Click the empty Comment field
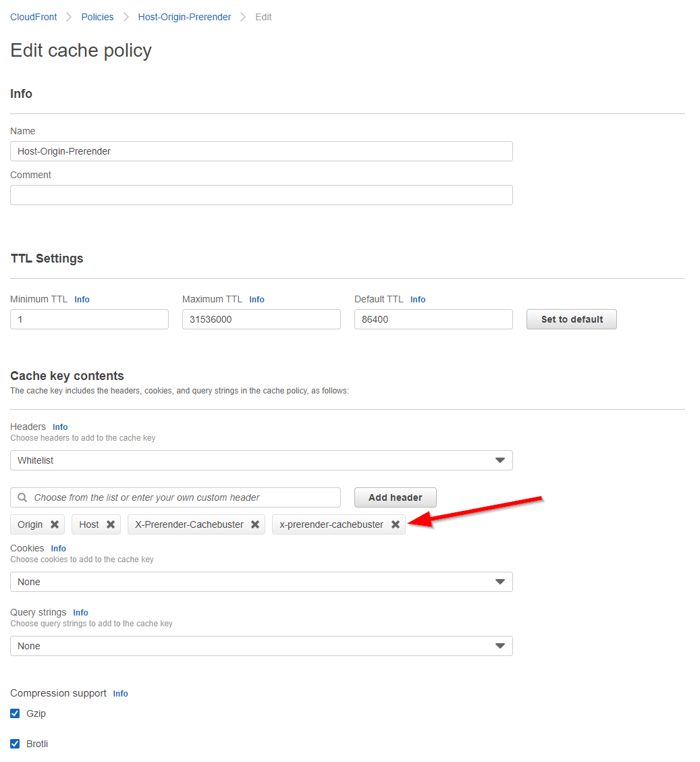Screen dimensions: 700x762 tap(261, 194)
